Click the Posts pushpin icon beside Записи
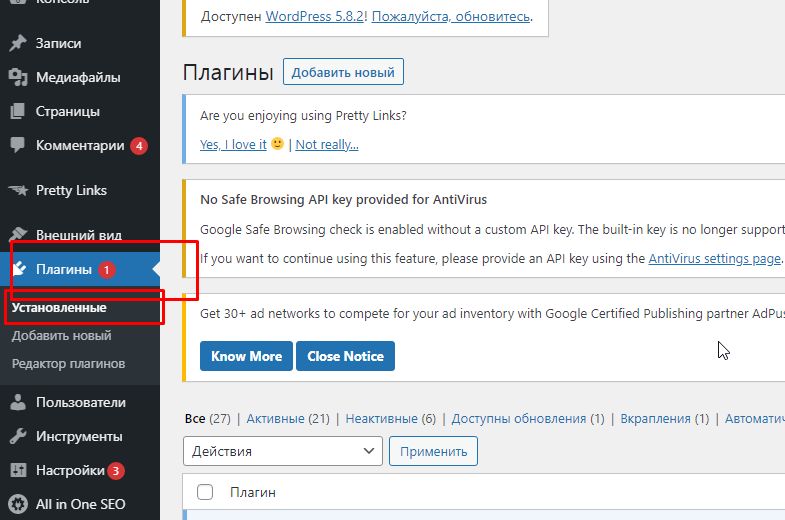Screen dimensions: 785x520 pos(18,44)
